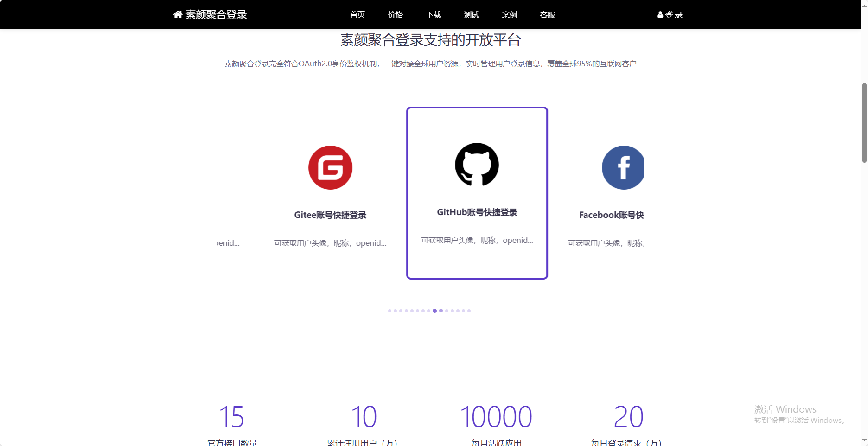
Task: Open the 价格 page from the navbar
Action: (x=395, y=14)
